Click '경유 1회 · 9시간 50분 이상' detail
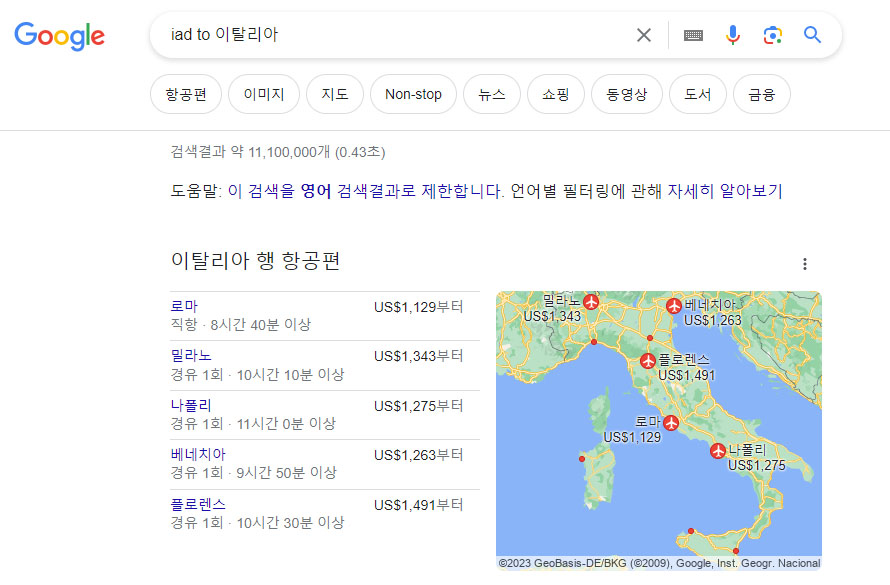This screenshot has width=890, height=585. (254, 473)
